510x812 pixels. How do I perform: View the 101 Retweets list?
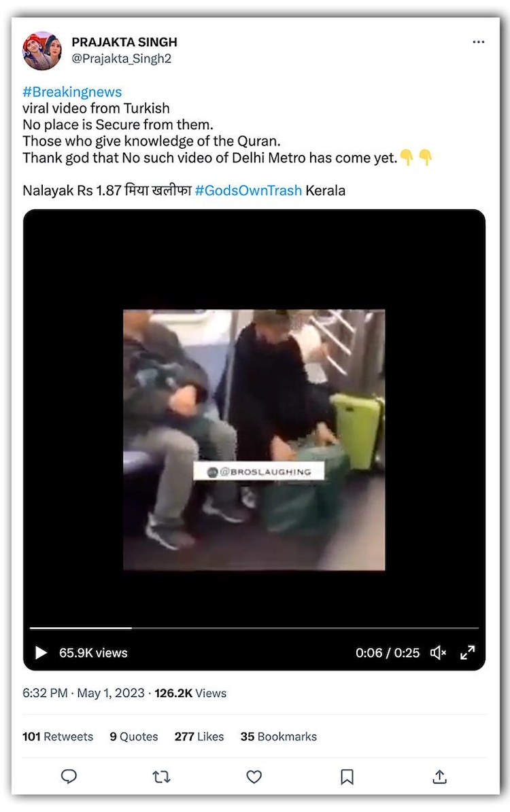point(58,737)
